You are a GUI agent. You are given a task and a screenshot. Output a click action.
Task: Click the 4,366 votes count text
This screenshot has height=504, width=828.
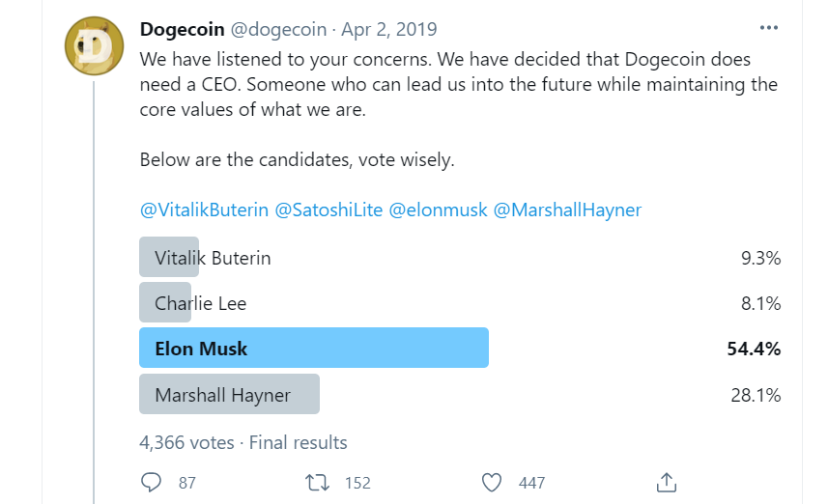[x=186, y=442]
